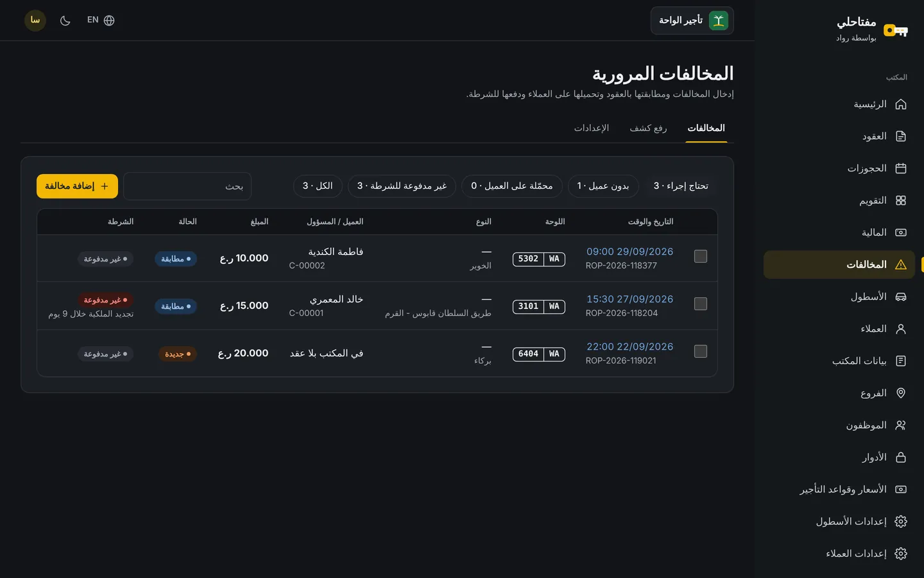Select checkbox for violation ROP-2026-118204
Image resolution: width=924 pixels, height=578 pixels.
point(701,304)
